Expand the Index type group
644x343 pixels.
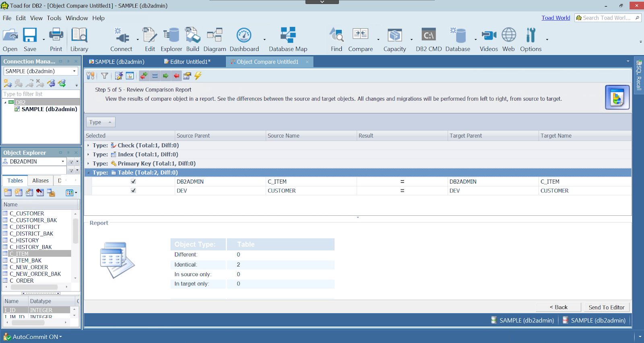[x=88, y=155]
